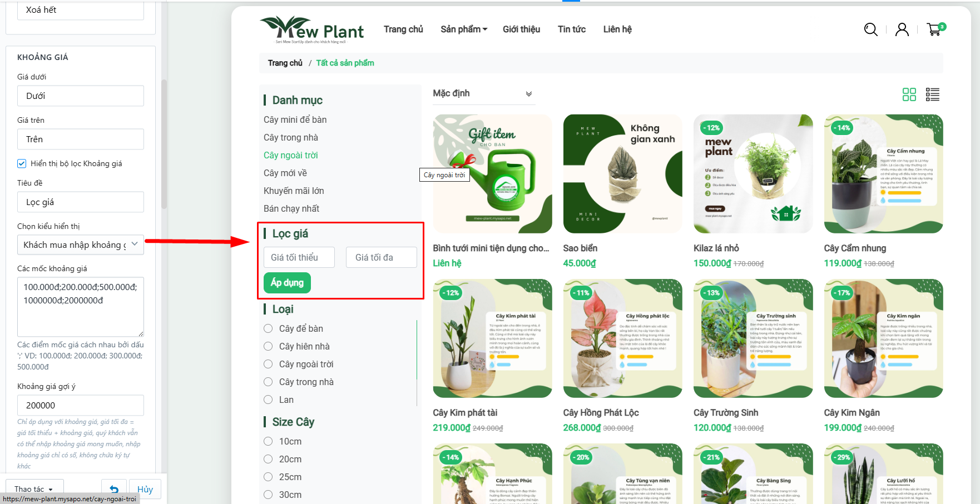Viewport: 980px width, 504px height.
Task: Open the Bình tưới mini product image
Action: click(492, 174)
